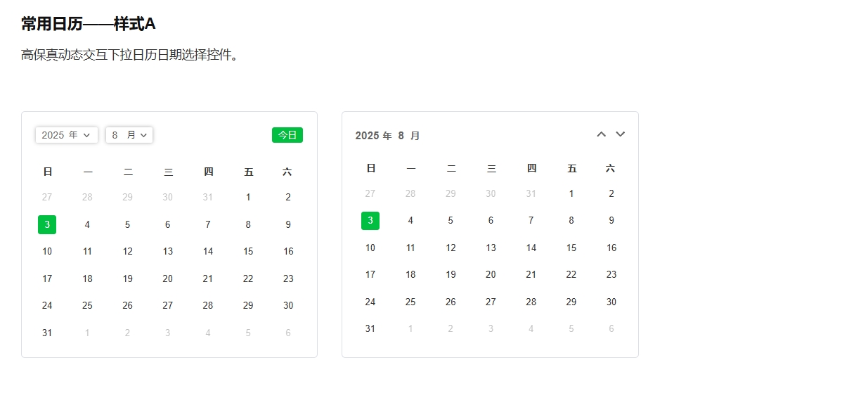The height and width of the screenshot is (410, 868).
Task: Click the down chevron for next month
Action: [x=621, y=134]
